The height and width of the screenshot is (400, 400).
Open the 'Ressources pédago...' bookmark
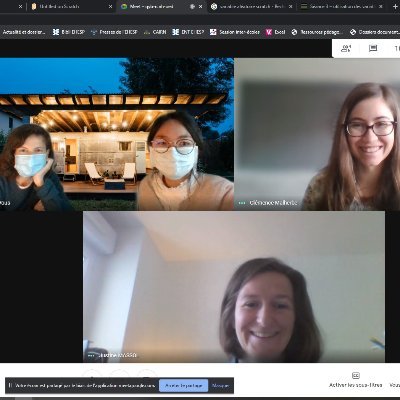pos(317,32)
